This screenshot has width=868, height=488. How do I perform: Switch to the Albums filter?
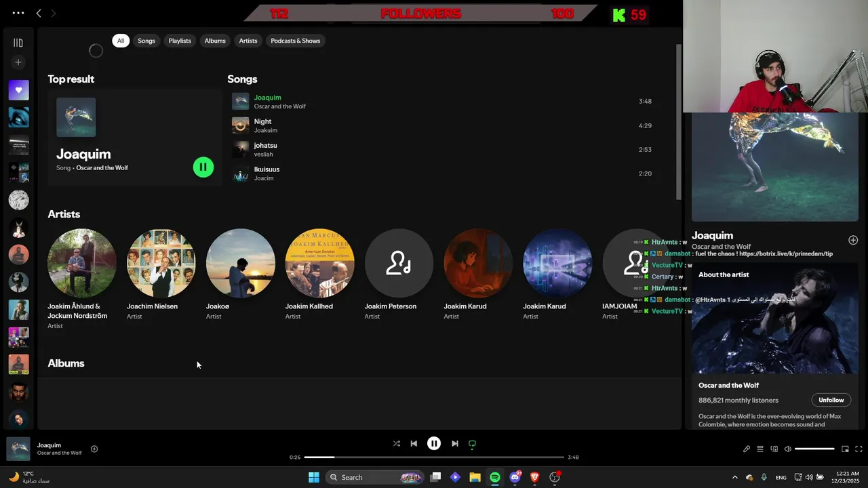(x=215, y=41)
